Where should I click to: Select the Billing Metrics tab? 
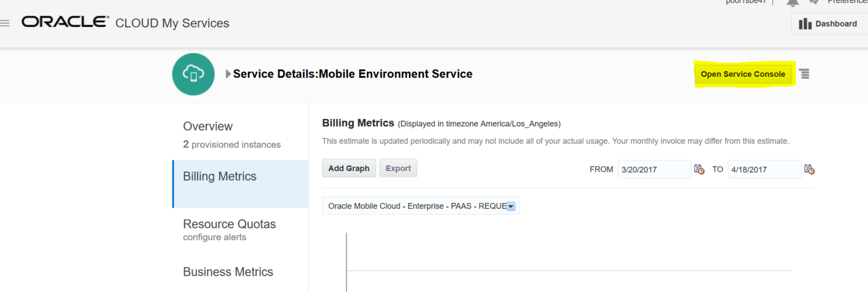click(240, 184)
